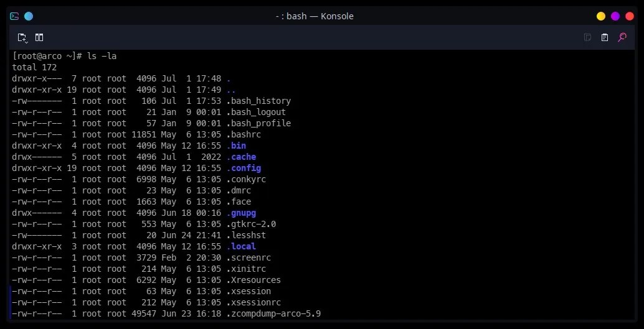Close the Konsole window with red button
The height and width of the screenshot is (329, 644).
point(630,16)
